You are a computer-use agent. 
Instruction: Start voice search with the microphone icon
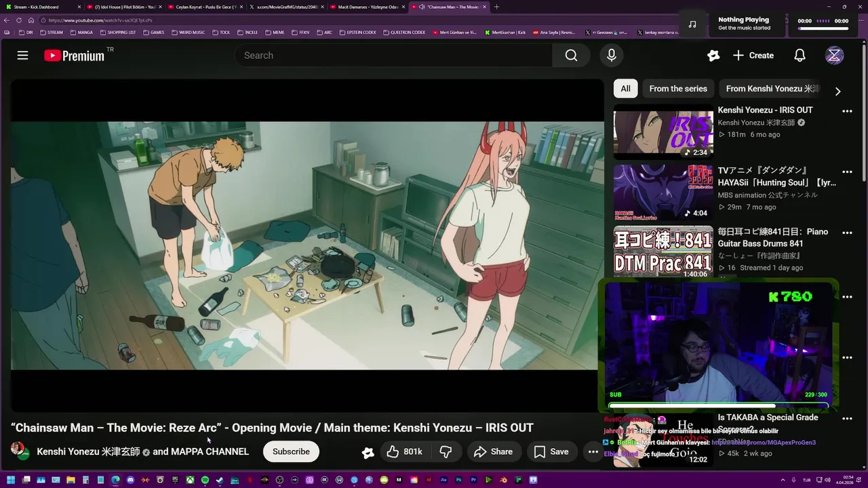click(612, 56)
